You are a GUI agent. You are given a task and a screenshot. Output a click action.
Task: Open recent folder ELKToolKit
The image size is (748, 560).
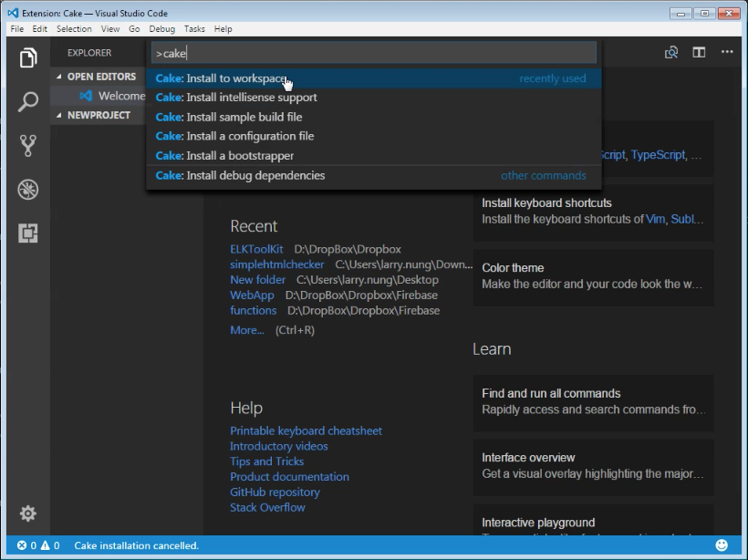(256, 249)
